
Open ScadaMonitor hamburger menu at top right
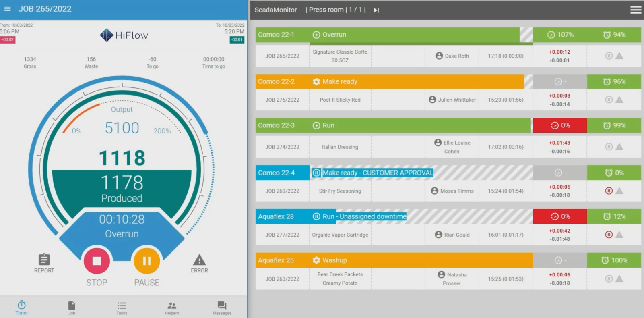point(636,10)
